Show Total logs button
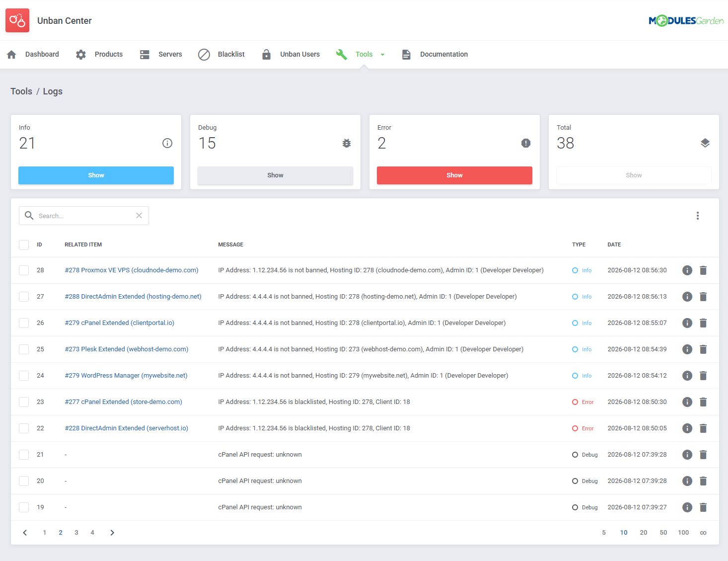The height and width of the screenshot is (561, 728). coord(634,175)
